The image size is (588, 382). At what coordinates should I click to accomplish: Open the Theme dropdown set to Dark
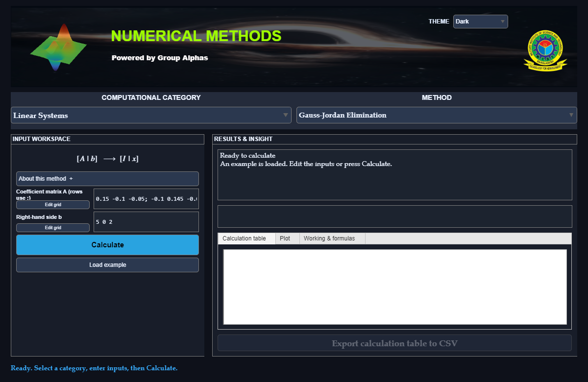[x=480, y=22]
